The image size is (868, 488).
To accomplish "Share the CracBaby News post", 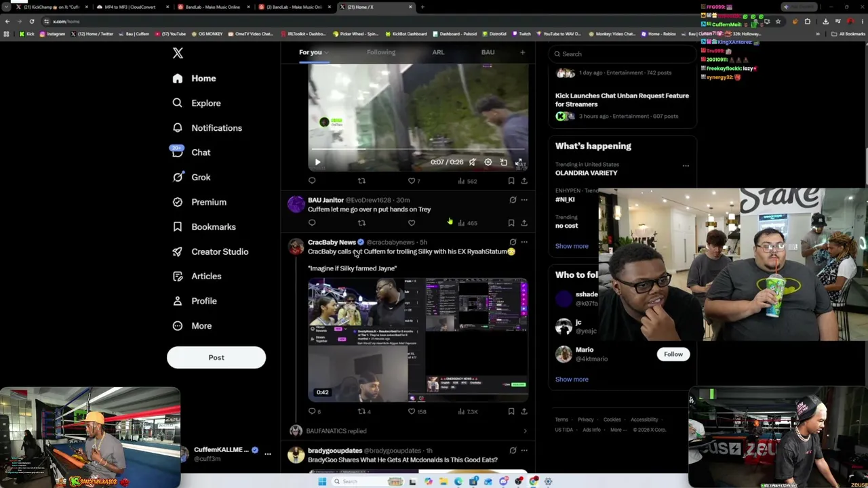I will tap(524, 411).
